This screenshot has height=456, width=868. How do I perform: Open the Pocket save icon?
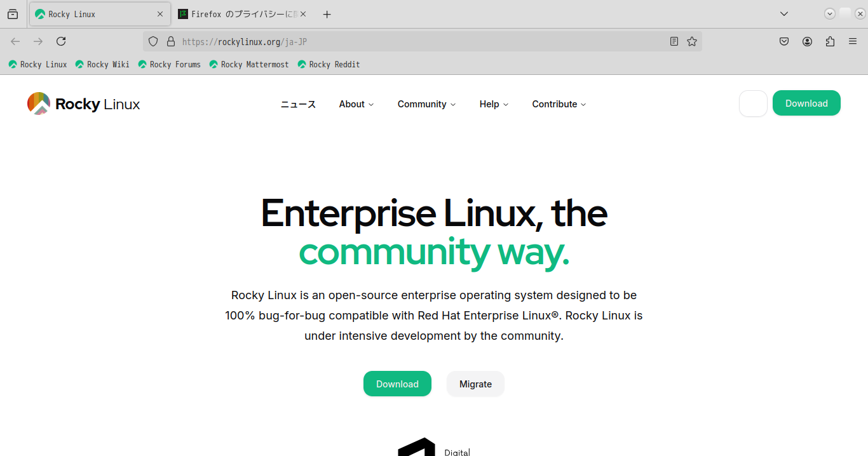(x=784, y=41)
